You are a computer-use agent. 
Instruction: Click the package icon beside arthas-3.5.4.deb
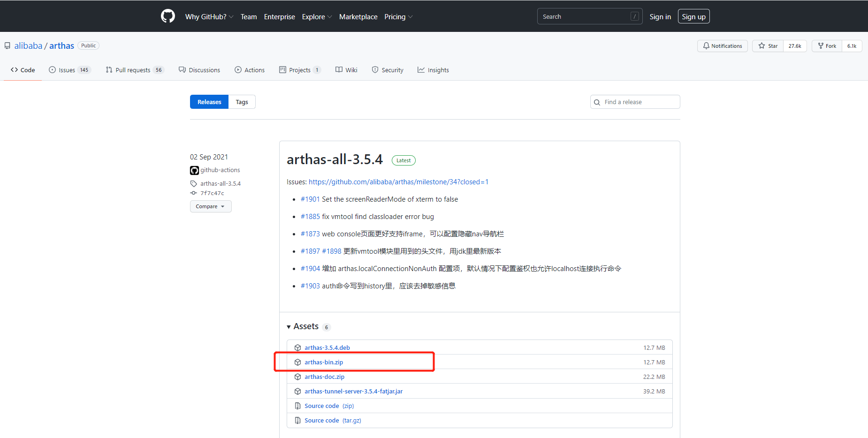click(x=297, y=347)
